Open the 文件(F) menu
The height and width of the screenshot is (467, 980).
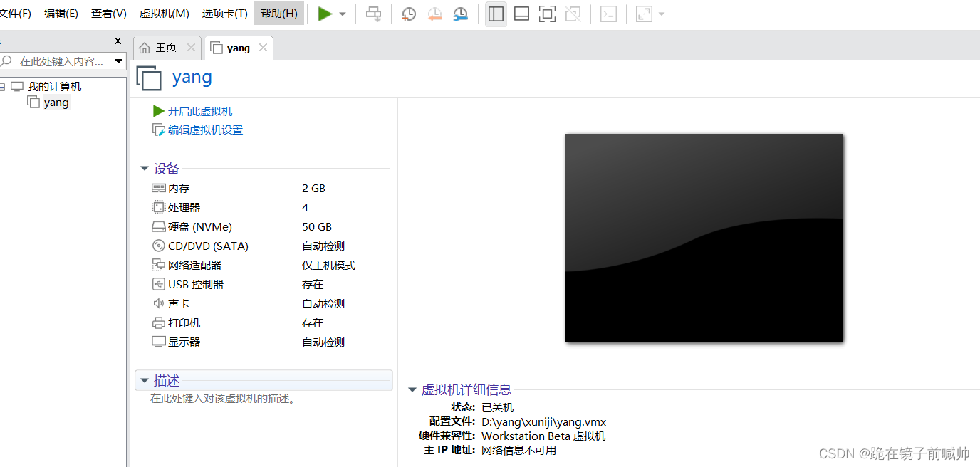tap(14, 14)
